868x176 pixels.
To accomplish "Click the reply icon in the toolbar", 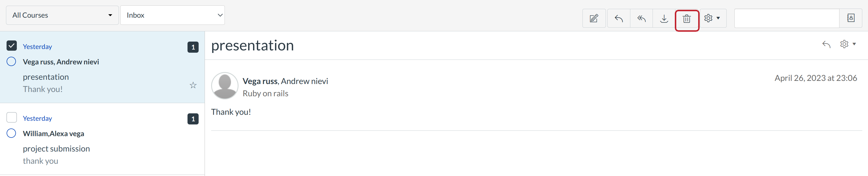I will [x=619, y=18].
